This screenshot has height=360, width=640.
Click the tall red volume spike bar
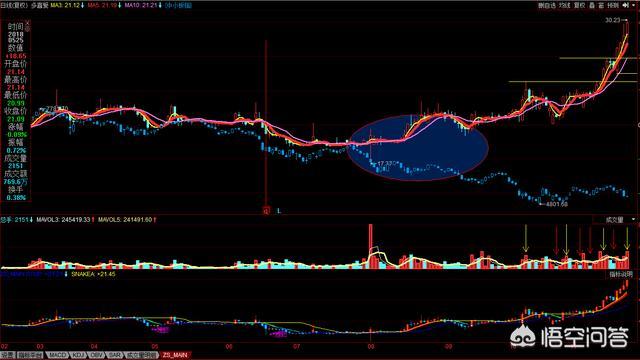[371, 246]
